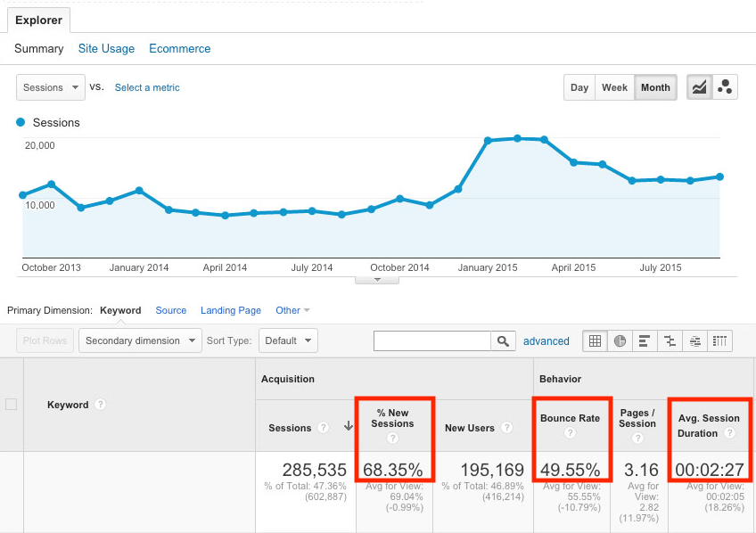This screenshot has height=533, width=756.
Task: Click the Plot Rows button
Action: 45,340
